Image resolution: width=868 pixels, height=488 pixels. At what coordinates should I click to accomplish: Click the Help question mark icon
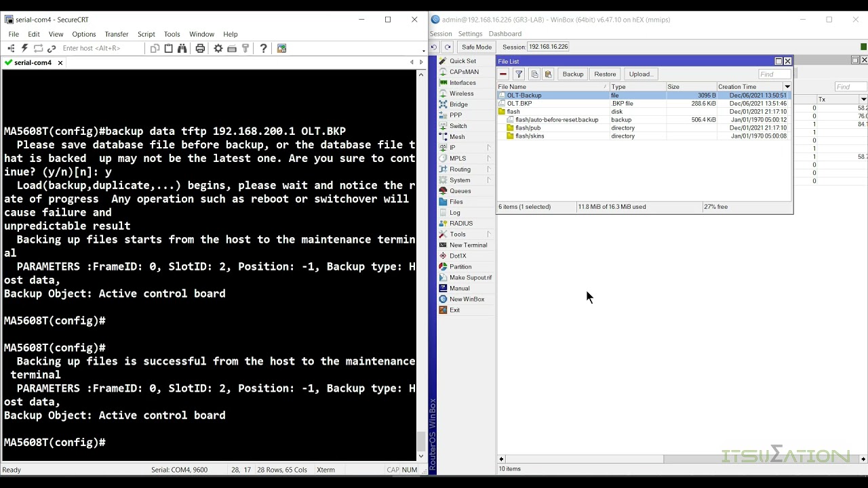point(264,48)
